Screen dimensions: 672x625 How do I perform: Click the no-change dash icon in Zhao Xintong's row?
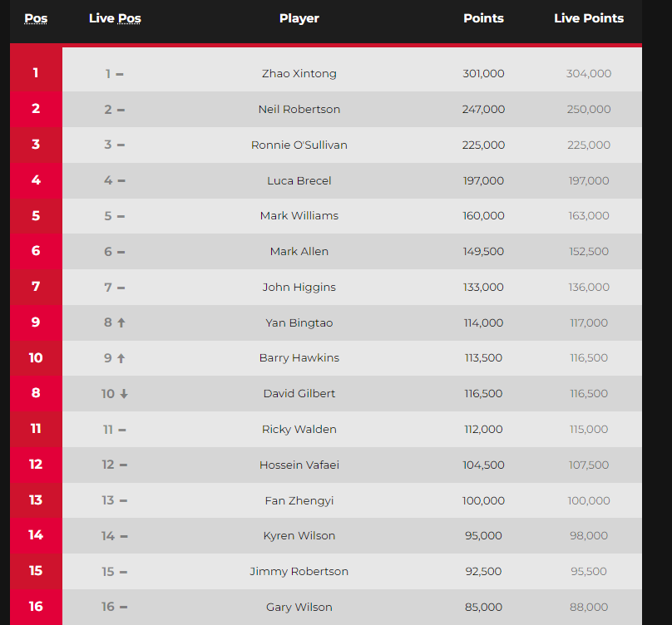pyautogui.click(x=120, y=75)
